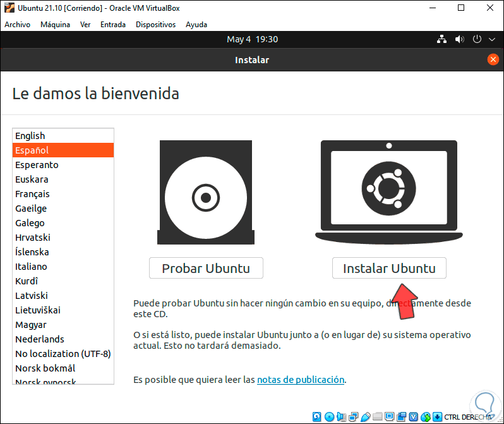Click the Ubuntu volume speaker icon
The image size is (504, 424).
point(460,39)
